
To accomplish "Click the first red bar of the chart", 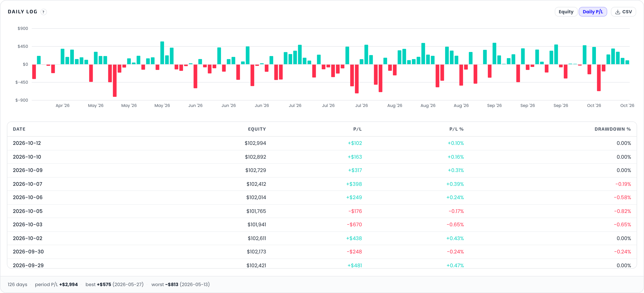I will click(x=34, y=72).
